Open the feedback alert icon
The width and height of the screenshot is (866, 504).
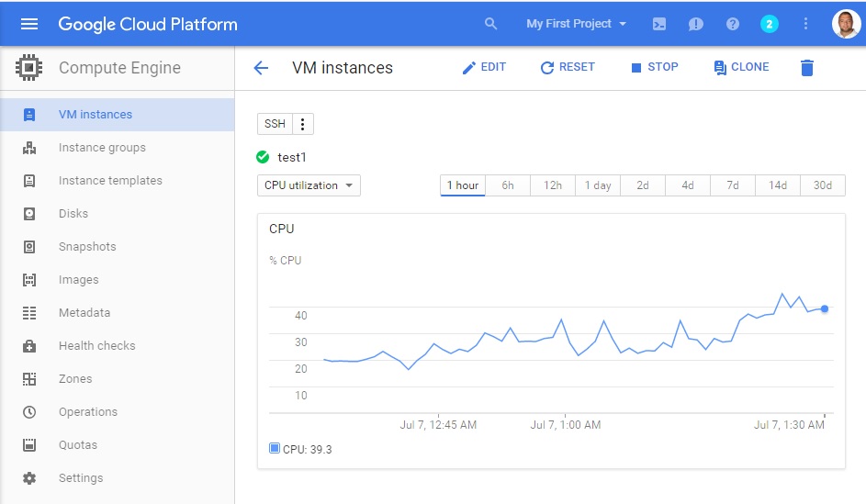coord(696,24)
